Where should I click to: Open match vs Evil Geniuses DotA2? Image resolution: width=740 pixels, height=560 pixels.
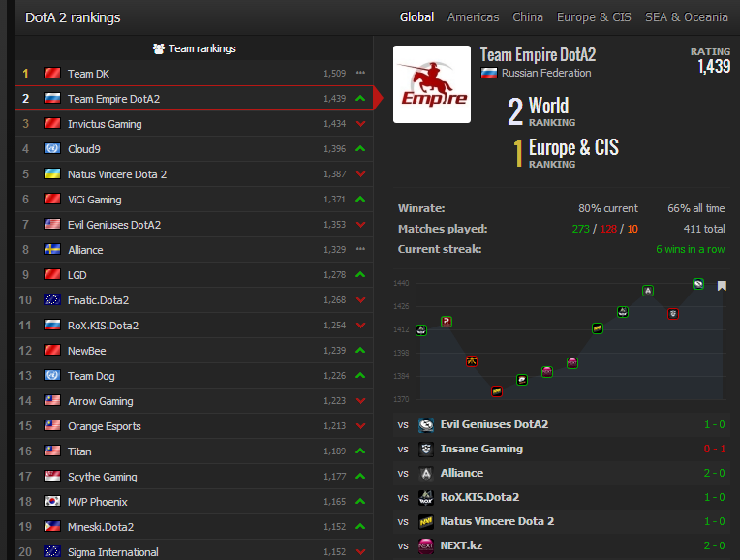pyautogui.click(x=561, y=425)
